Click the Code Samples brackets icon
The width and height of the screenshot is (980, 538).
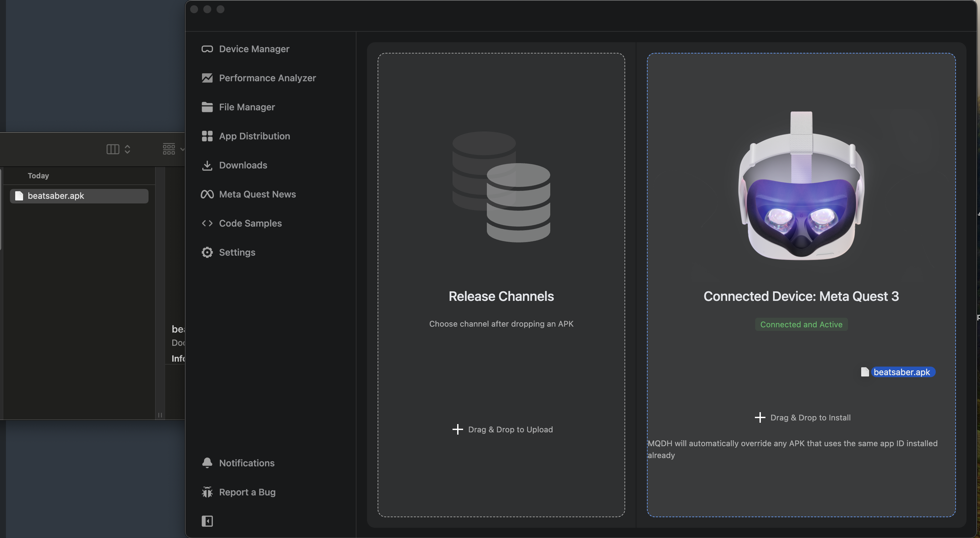coord(207,224)
